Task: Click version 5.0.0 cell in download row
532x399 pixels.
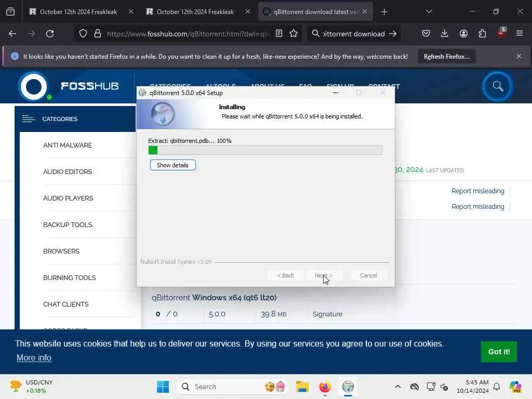Action: pos(217,314)
